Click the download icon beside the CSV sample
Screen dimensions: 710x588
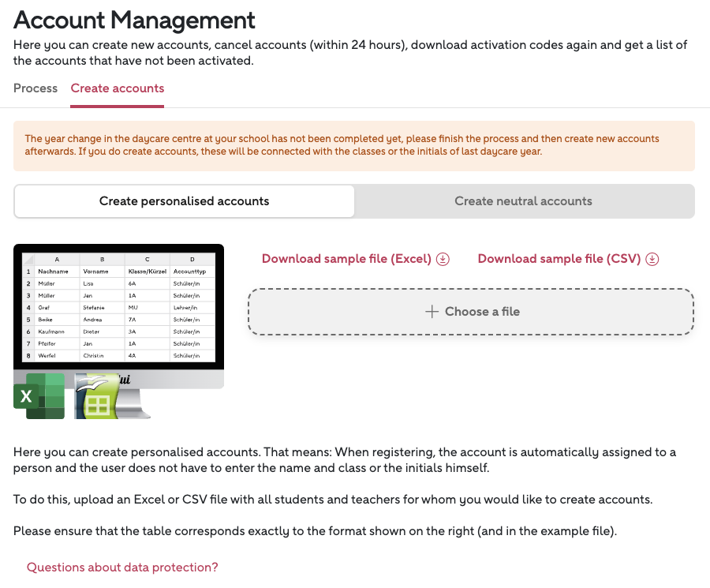(x=652, y=259)
